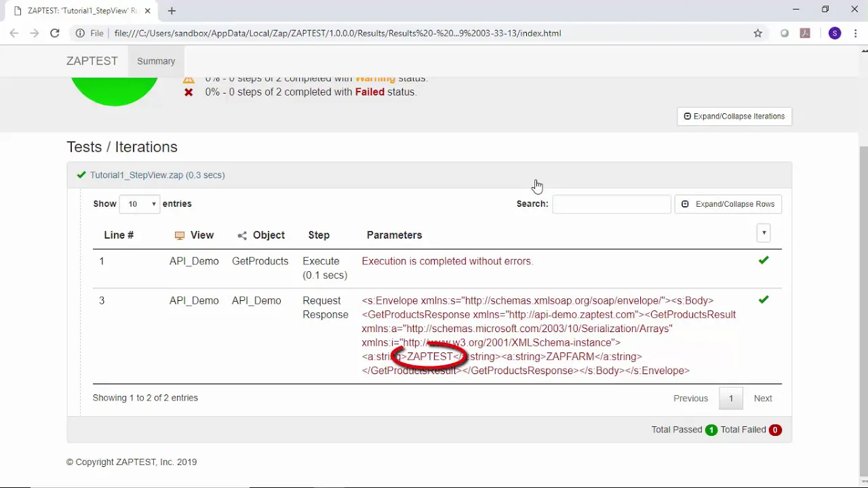Viewport: 868px width, 488px height.
Task: Open the status filter dropdown arrow
Action: point(764,233)
